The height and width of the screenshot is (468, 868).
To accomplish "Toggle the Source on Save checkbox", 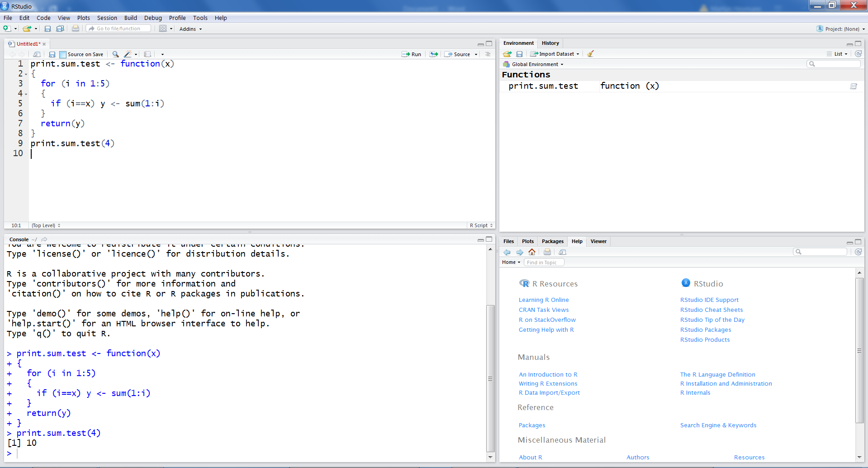I will tap(63, 54).
